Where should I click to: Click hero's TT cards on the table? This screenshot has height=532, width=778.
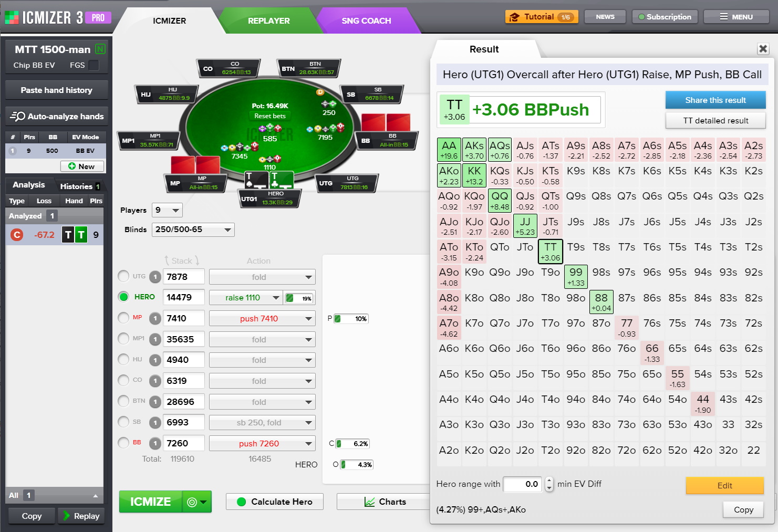pyautogui.click(x=268, y=181)
